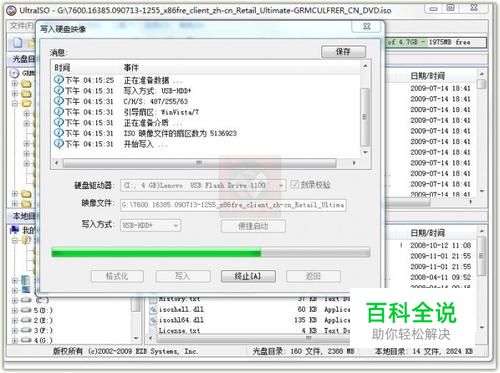Select the 2(E:) drive icon
The width and height of the screenshot is (500, 373).
26,320
